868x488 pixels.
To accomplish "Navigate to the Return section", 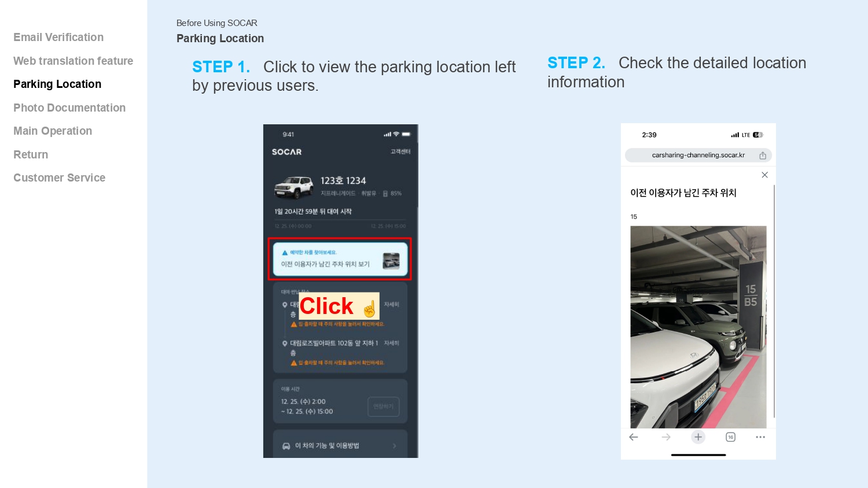I will coord(31,154).
